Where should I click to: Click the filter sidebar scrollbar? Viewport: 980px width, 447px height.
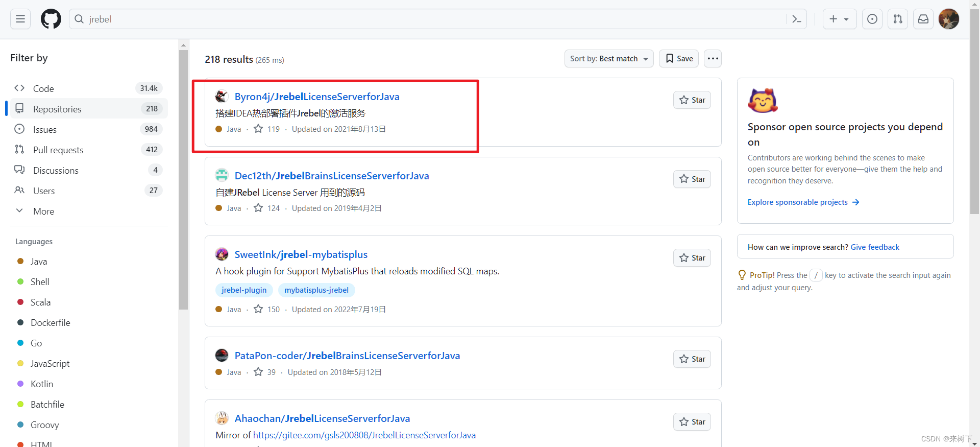[x=184, y=180]
